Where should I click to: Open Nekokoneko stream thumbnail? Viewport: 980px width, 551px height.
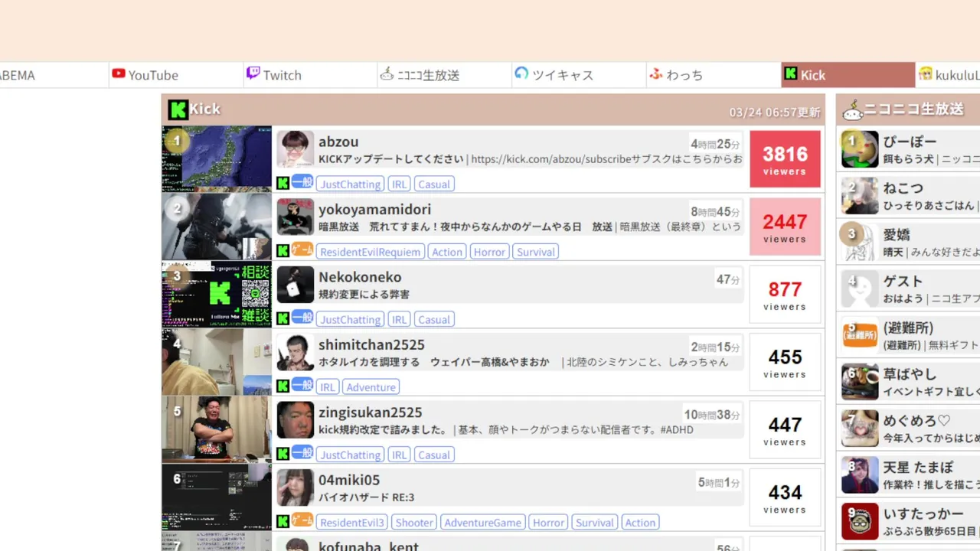coord(217,294)
